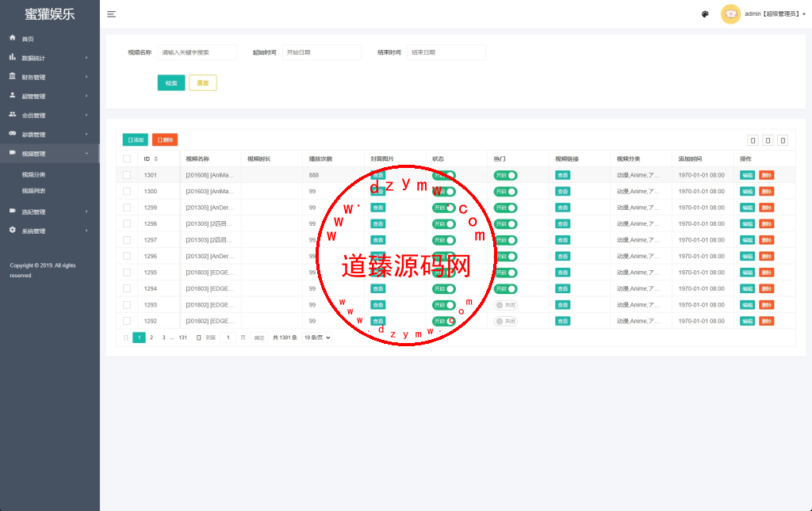
Task: Toggle the sidebar with the hamburger icon
Action: [111, 14]
